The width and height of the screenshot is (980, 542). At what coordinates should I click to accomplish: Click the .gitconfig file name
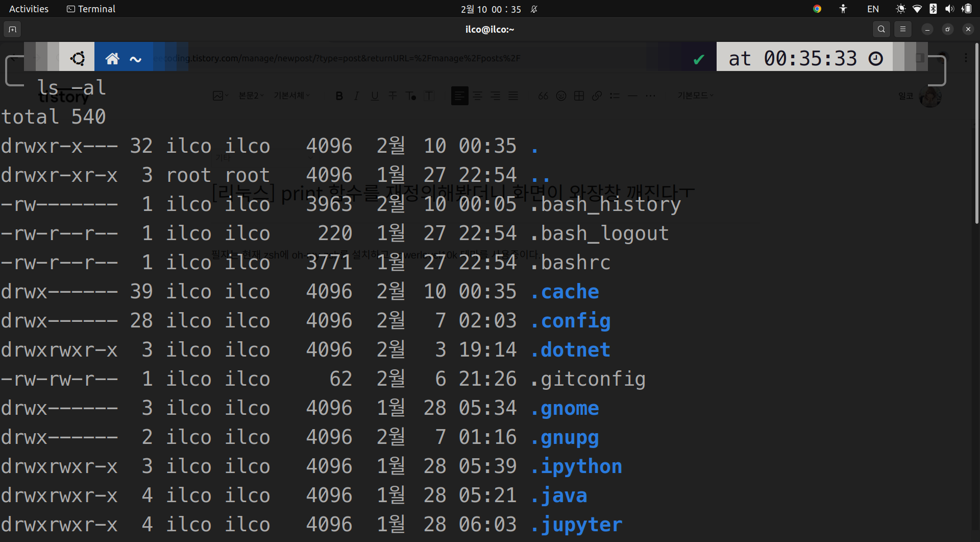[x=587, y=379]
